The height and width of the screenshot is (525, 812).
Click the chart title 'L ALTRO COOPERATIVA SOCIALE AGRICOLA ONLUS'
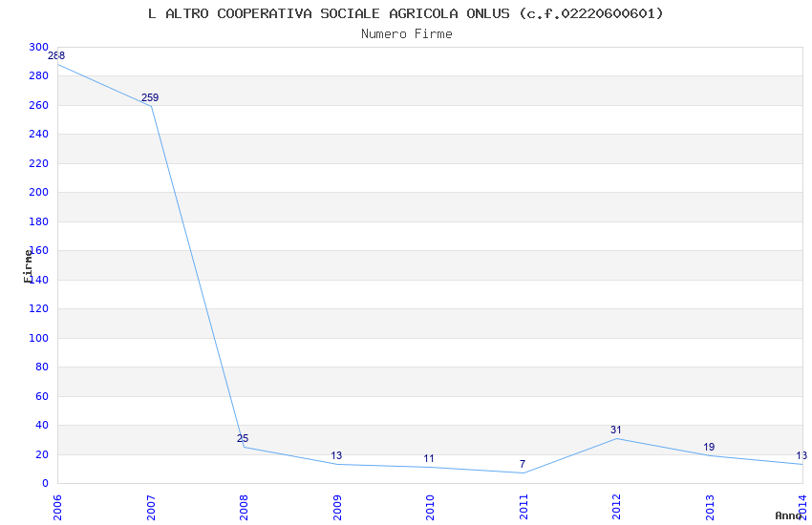tap(329, 13)
